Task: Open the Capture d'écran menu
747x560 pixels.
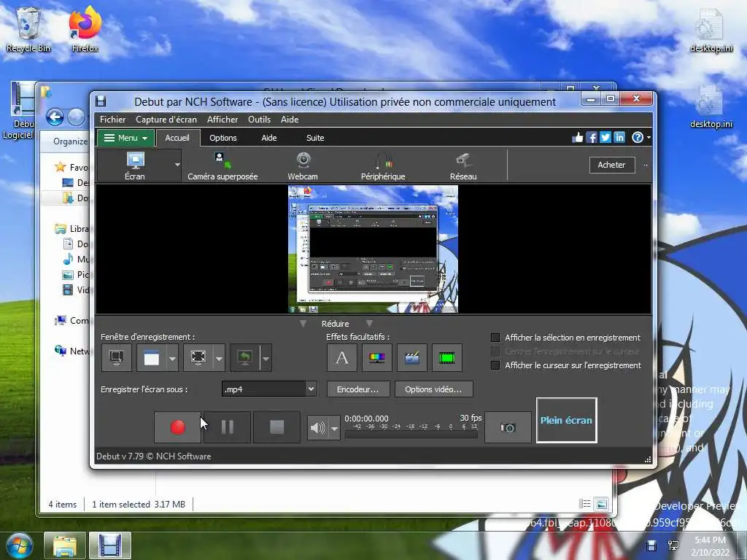Action: (166, 120)
